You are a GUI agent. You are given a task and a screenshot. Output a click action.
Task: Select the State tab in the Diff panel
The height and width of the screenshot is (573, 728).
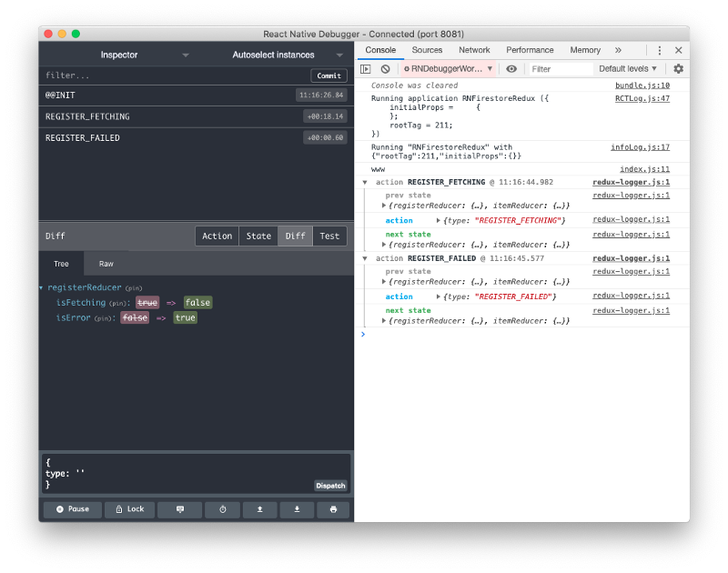tap(258, 236)
